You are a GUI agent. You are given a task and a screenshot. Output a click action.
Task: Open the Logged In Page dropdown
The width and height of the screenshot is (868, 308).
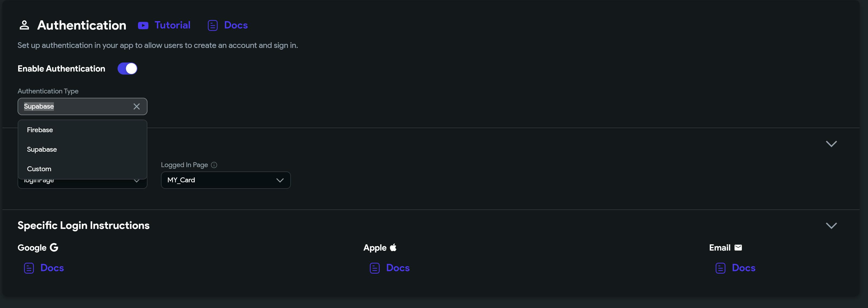coord(225,180)
